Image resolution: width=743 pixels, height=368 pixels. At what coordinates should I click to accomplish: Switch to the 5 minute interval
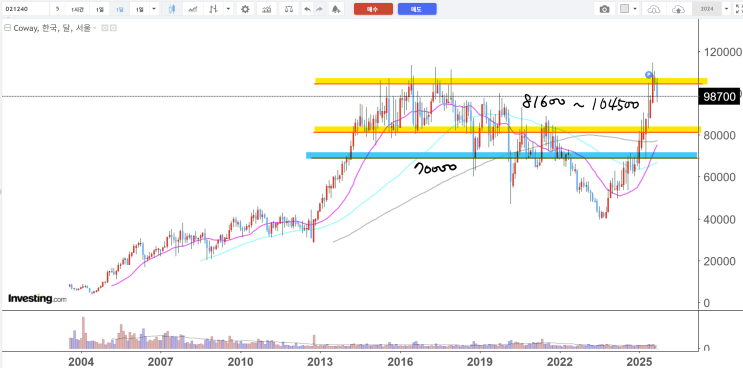pyautogui.click(x=57, y=9)
